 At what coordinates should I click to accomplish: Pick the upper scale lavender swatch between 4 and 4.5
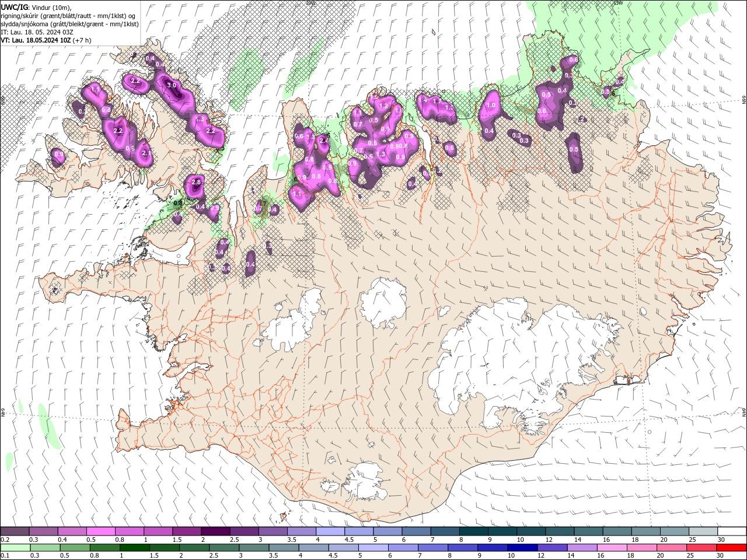point(330,531)
